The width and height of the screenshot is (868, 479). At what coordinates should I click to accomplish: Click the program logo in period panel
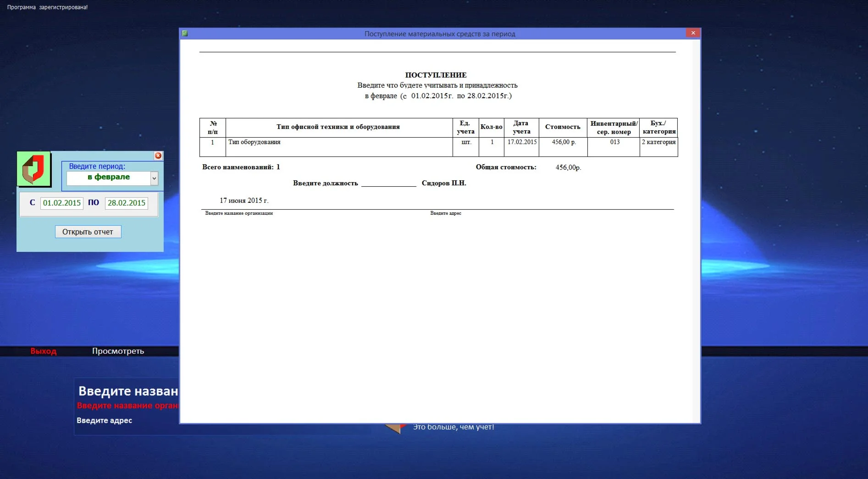[x=33, y=169]
